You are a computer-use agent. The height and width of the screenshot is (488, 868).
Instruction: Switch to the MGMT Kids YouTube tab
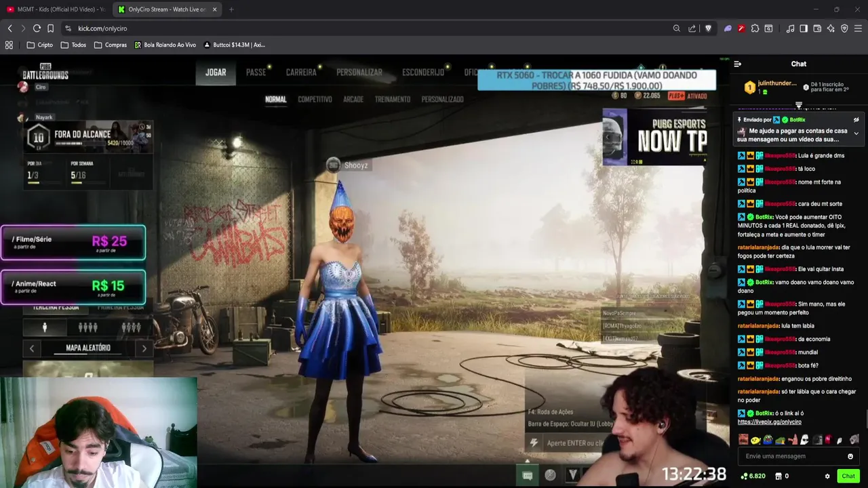point(56,9)
